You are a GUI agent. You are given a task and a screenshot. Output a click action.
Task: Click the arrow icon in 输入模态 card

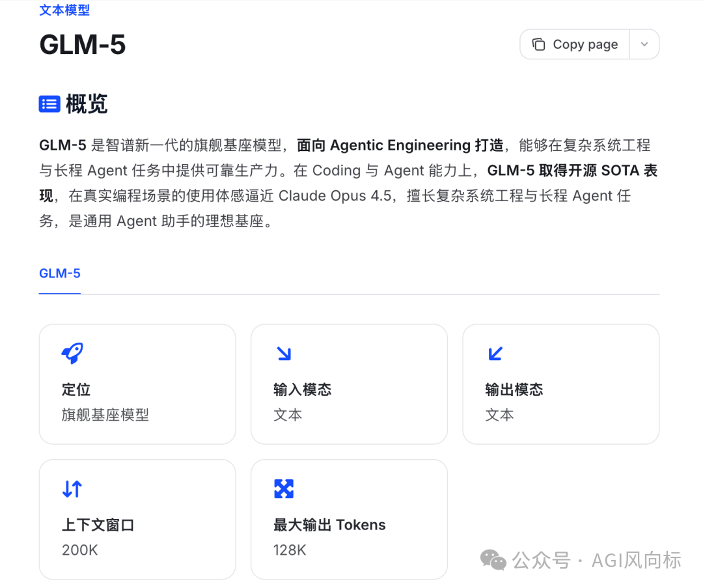(x=284, y=354)
